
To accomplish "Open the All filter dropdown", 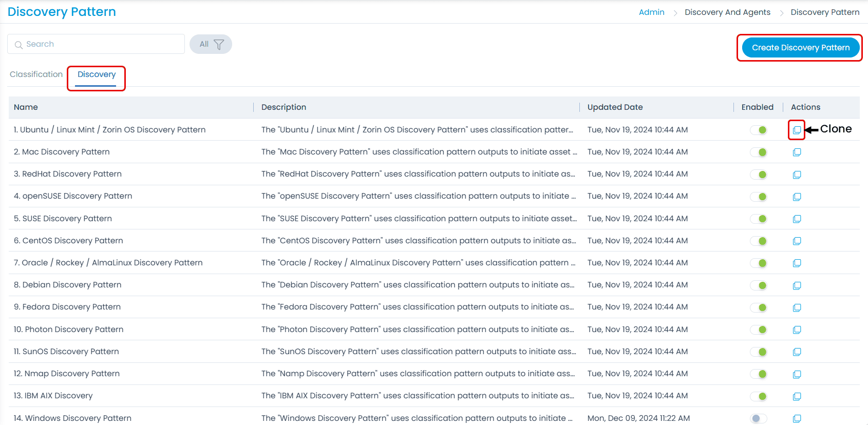I will [211, 44].
